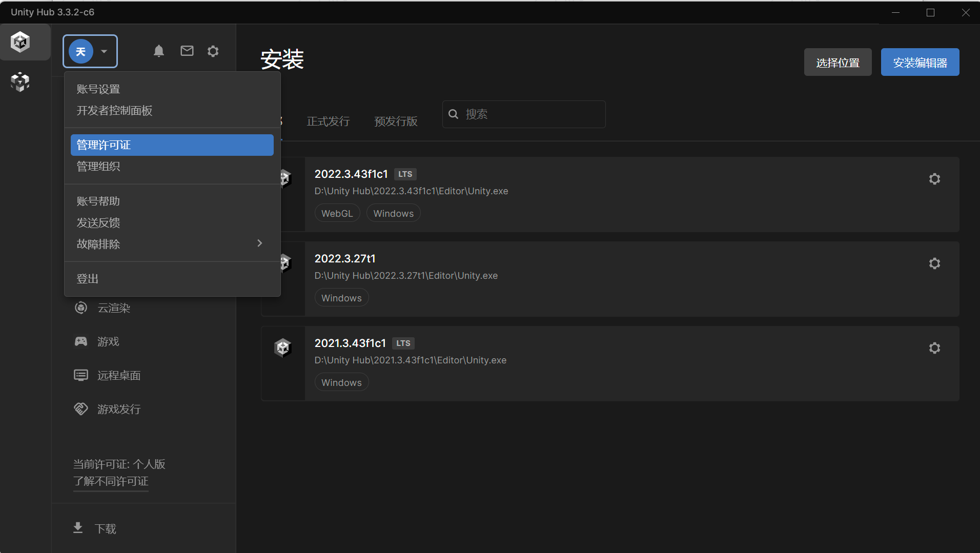Screen dimensions: 980x553
Task: Open the 下载 downloads panel
Action: (106, 529)
